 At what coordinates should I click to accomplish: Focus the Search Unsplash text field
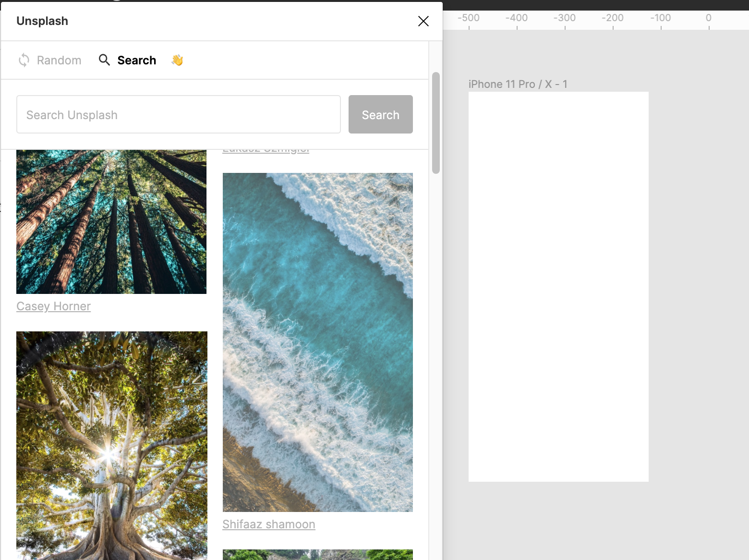(178, 115)
